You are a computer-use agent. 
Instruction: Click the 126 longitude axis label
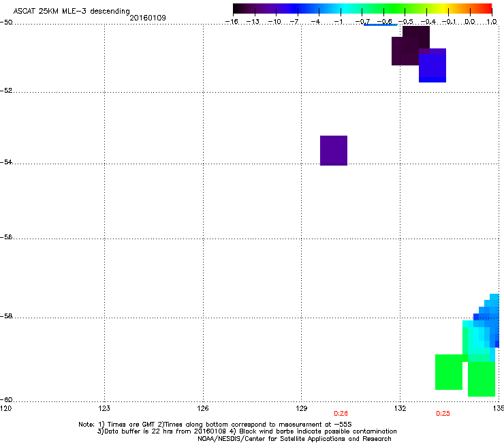pyautogui.click(x=203, y=408)
